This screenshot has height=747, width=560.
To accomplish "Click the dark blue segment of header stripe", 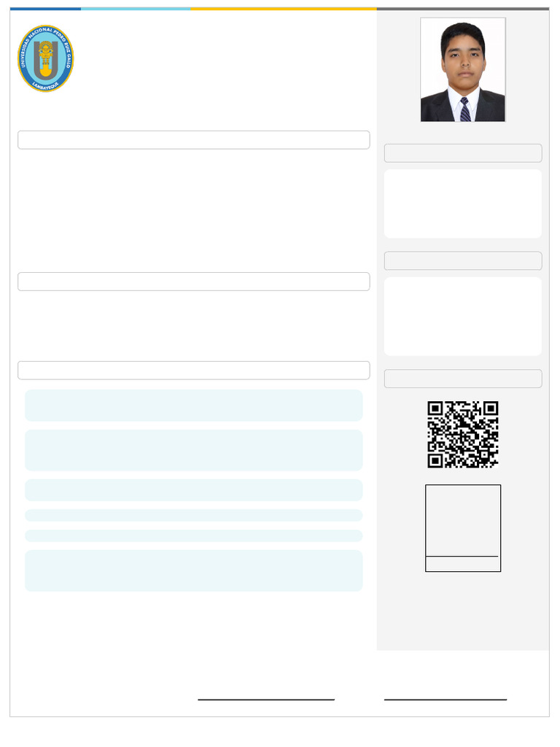I will coord(45,9).
